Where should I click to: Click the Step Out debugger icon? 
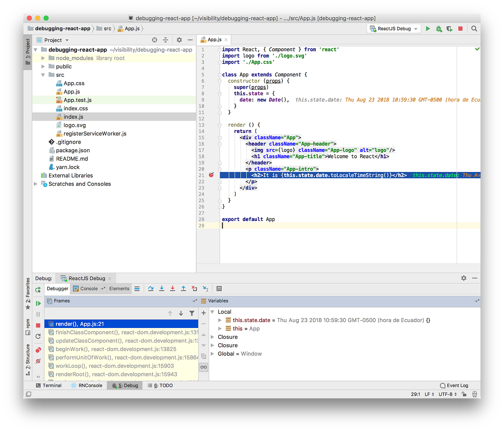click(x=183, y=289)
